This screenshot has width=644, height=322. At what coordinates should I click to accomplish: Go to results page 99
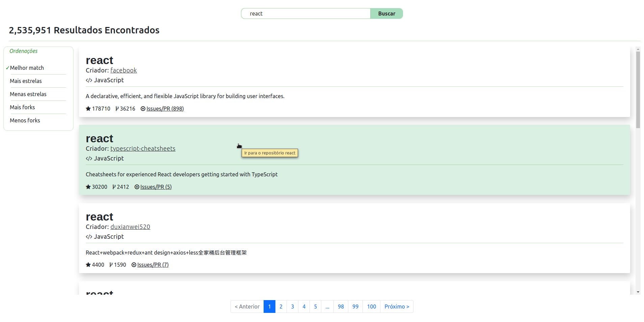[x=355, y=306]
